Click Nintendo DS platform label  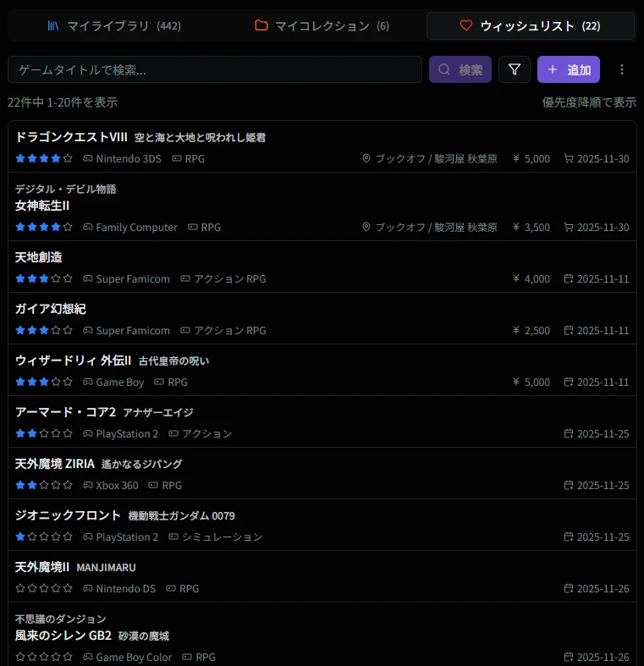click(126, 589)
